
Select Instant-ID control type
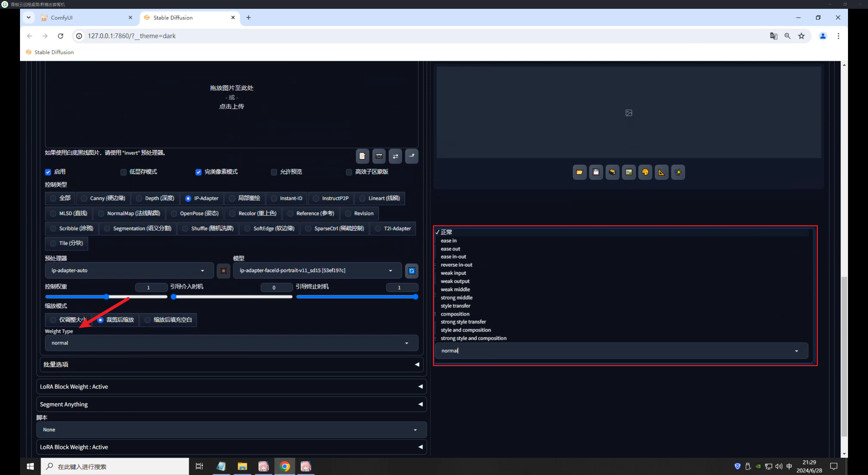click(287, 198)
